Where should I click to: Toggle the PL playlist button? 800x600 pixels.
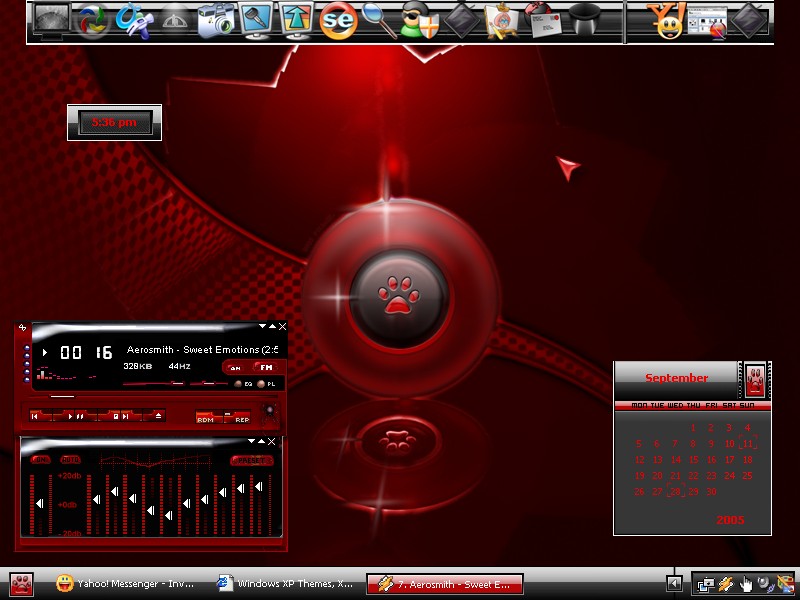point(266,384)
